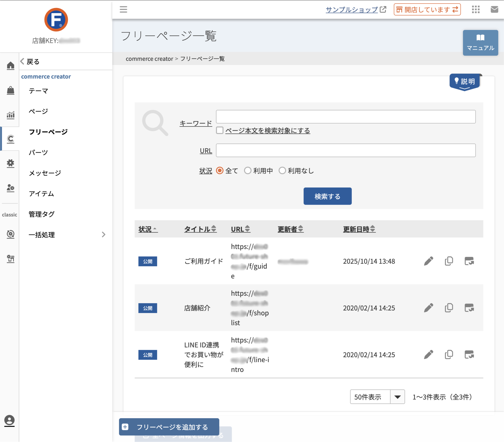Open the hamburger menu icon
Image resolution: width=504 pixels, height=442 pixels.
coord(123,9)
